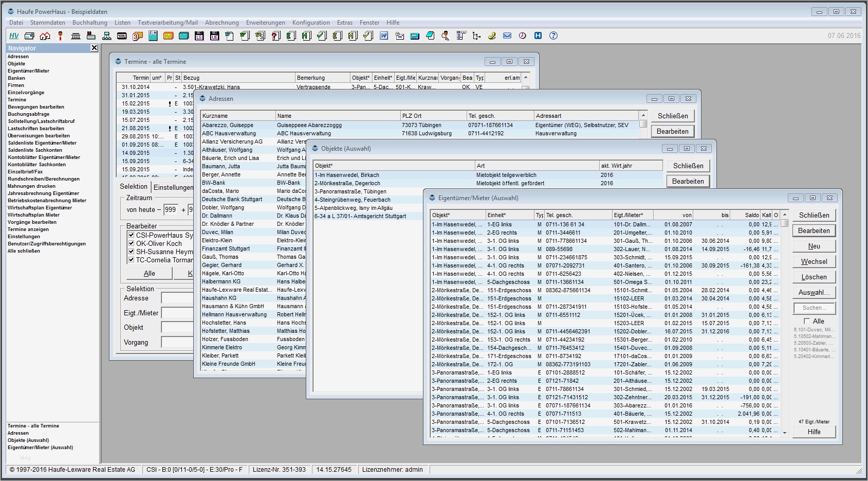Click the bank building toolbar icon
The width and height of the screenshot is (868, 481).
pos(76,35)
